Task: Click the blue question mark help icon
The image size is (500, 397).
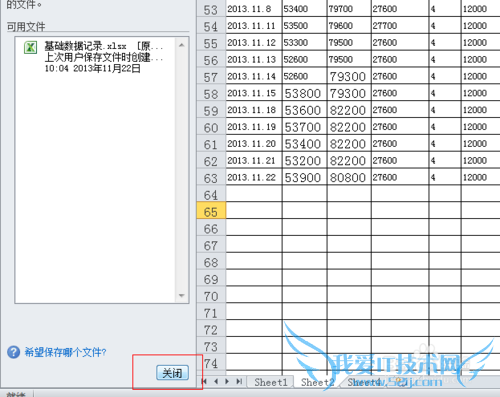Action: click(13, 352)
